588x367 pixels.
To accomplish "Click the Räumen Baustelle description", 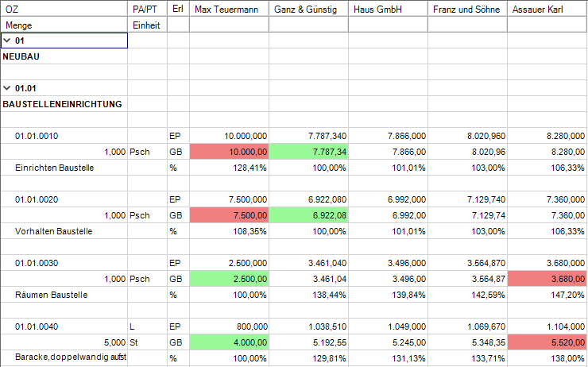I will [52, 295].
